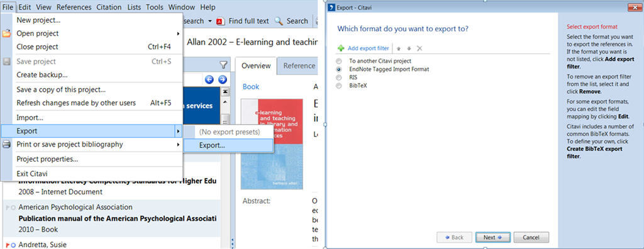This screenshot has height=249, width=644.
Task: Click the PDF Find full text icon
Action: tap(221, 21)
